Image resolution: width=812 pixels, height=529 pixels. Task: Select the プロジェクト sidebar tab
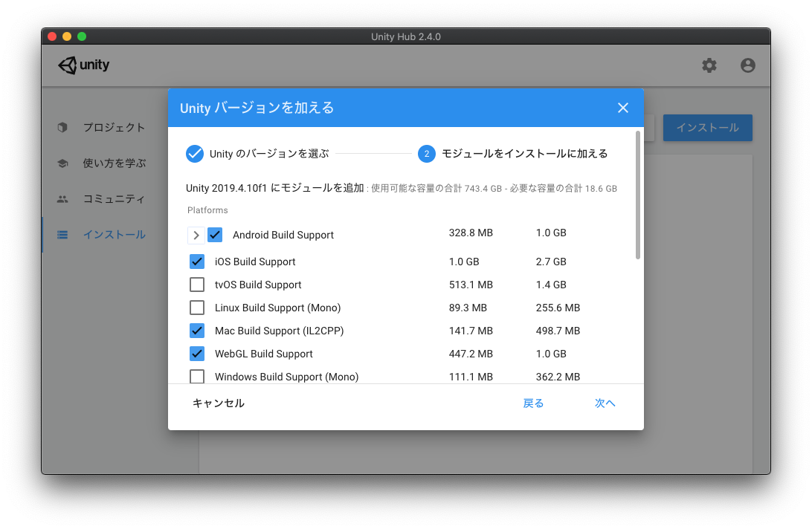pyautogui.click(x=114, y=127)
